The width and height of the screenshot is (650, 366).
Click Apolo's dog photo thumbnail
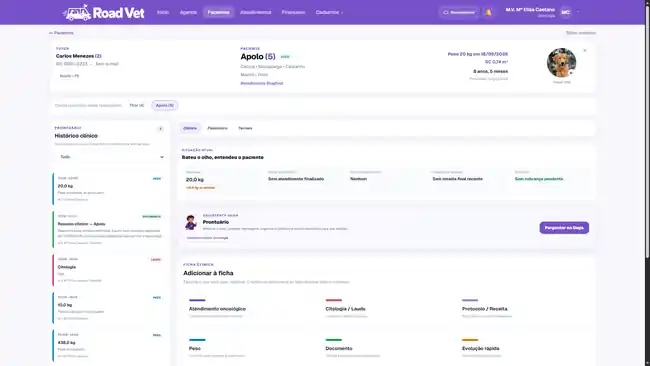(561, 63)
